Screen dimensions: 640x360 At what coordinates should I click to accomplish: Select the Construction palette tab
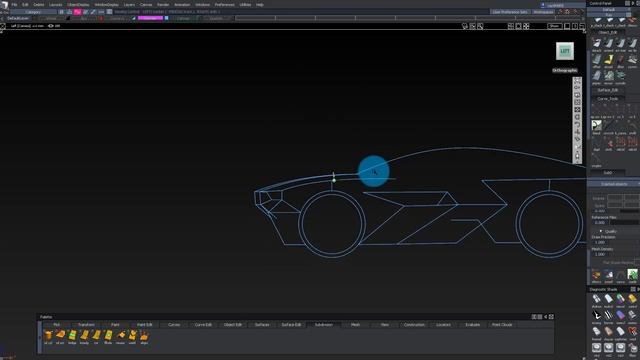414,324
